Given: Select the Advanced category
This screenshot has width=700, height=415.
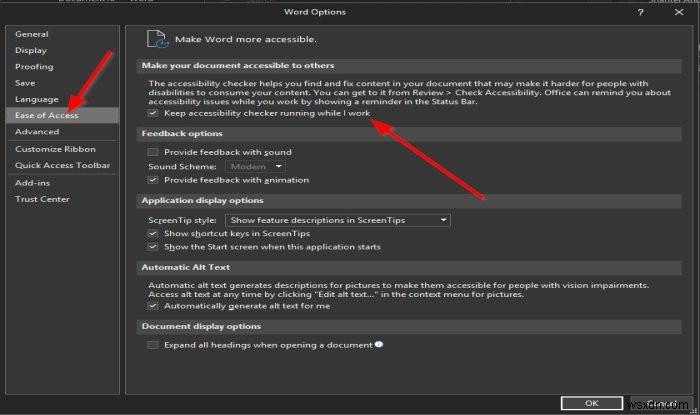Looking at the screenshot, I should tap(37, 131).
